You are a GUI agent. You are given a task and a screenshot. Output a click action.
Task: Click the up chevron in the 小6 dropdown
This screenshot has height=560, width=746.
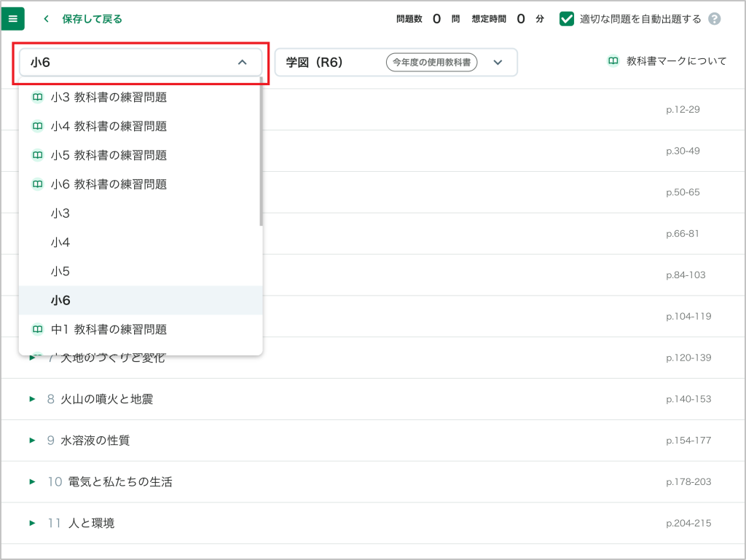[242, 63]
